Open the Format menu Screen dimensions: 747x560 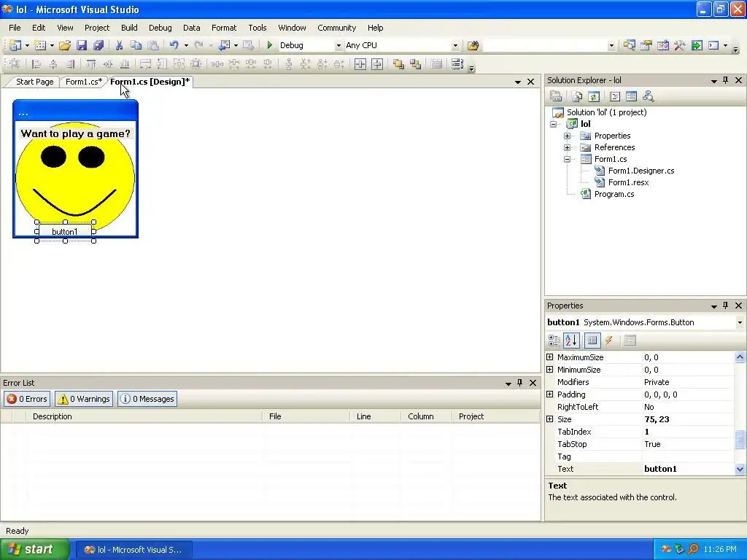224,28
